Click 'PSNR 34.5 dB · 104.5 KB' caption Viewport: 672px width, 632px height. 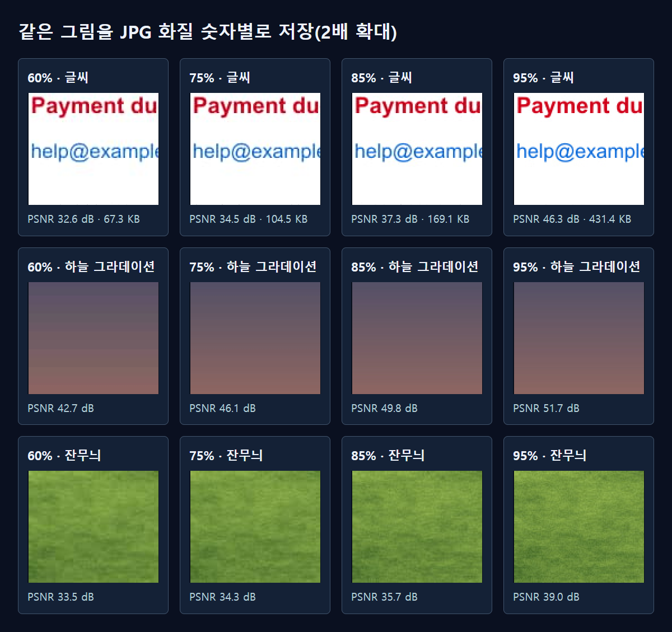pyautogui.click(x=249, y=219)
